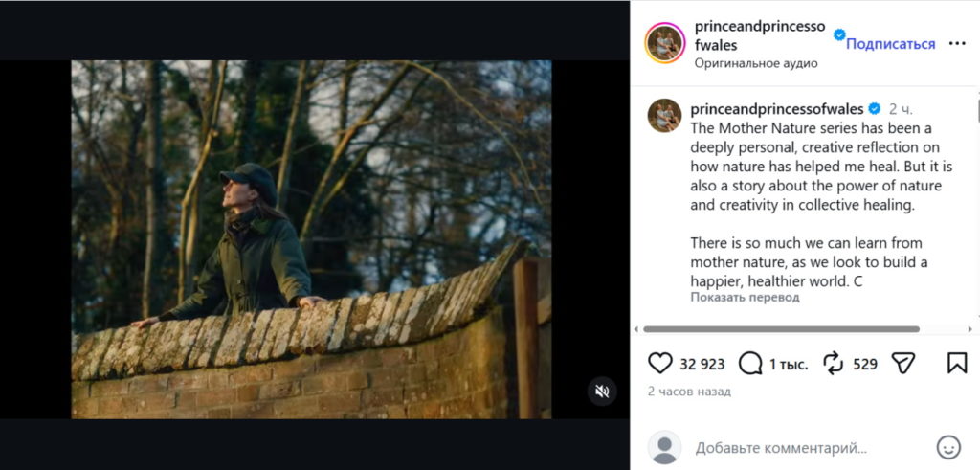Open the three-dot more options menu
Image resolution: width=980 pixels, height=470 pixels.
(957, 44)
